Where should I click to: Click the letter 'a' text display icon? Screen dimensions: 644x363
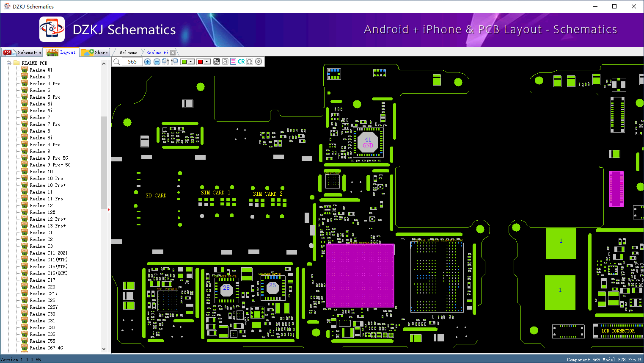[x=225, y=61]
